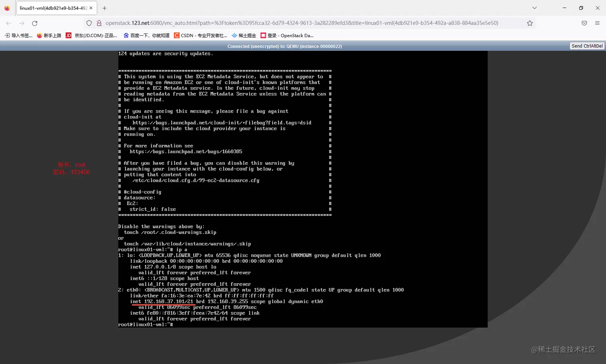
Task: Expand the list all tabs dropdown
Action: (x=534, y=8)
